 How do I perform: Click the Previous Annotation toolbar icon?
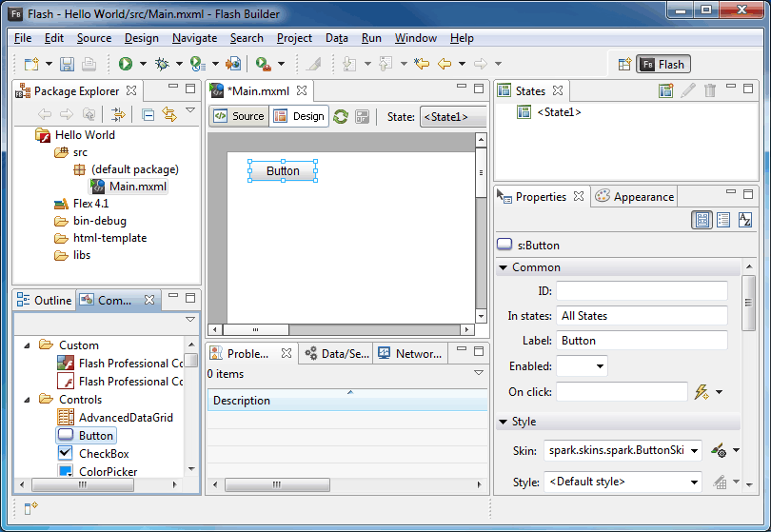(x=385, y=64)
